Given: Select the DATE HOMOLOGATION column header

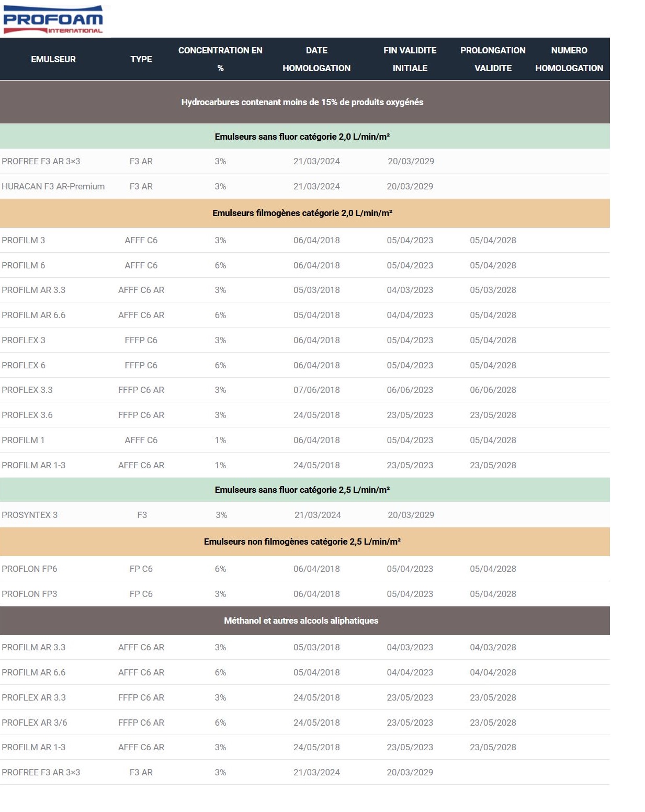Looking at the screenshot, I should point(316,59).
